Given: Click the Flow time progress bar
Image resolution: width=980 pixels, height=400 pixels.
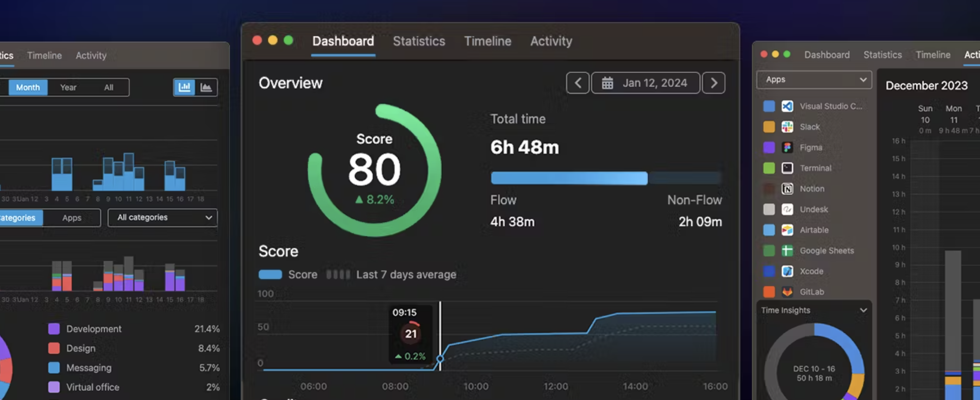Looking at the screenshot, I should (569, 178).
